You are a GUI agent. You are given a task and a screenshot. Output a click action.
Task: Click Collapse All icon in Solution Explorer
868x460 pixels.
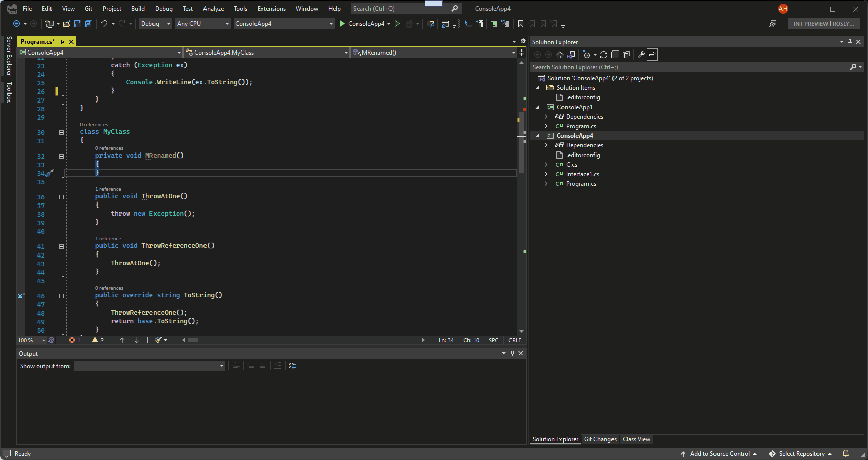point(615,55)
